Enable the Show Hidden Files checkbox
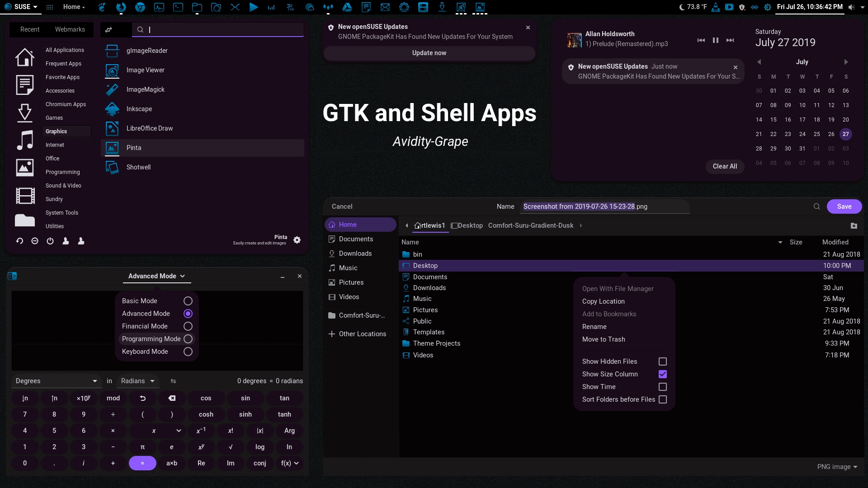 [x=663, y=361]
